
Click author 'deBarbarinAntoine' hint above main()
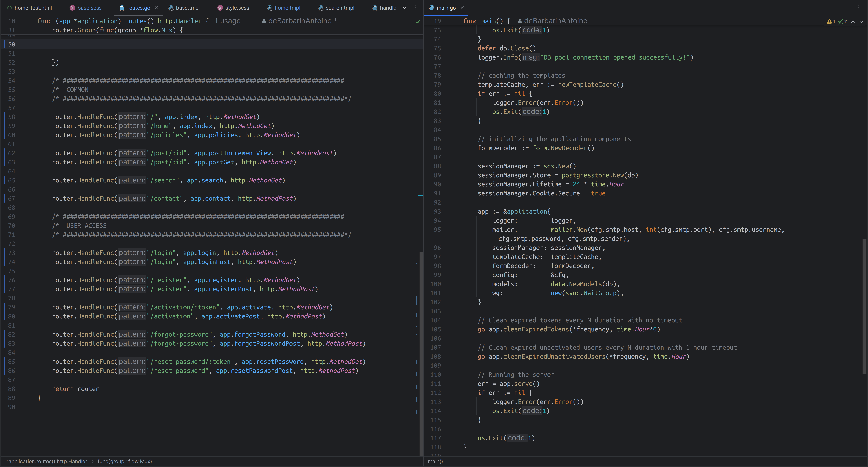[x=556, y=21]
